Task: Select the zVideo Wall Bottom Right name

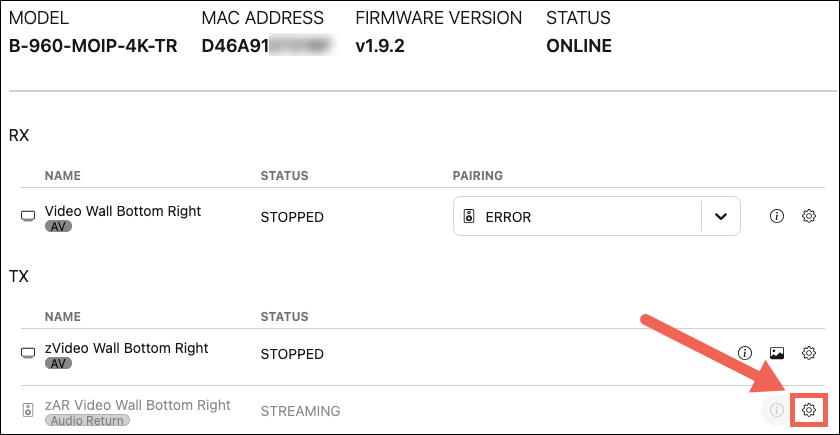Action: (126, 348)
